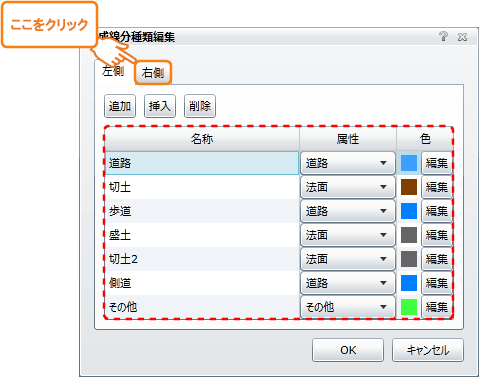Click the gray color swatch for 切土2

(x=409, y=259)
